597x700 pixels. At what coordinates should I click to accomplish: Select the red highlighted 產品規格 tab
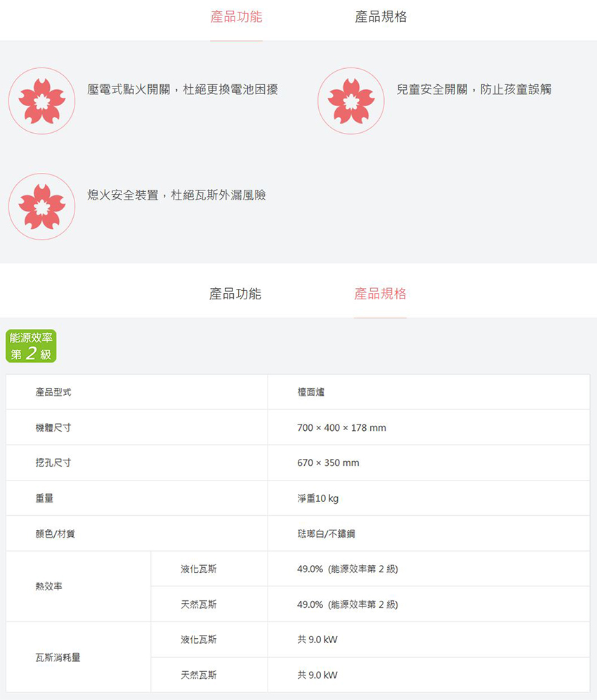pyautogui.click(x=380, y=294)
